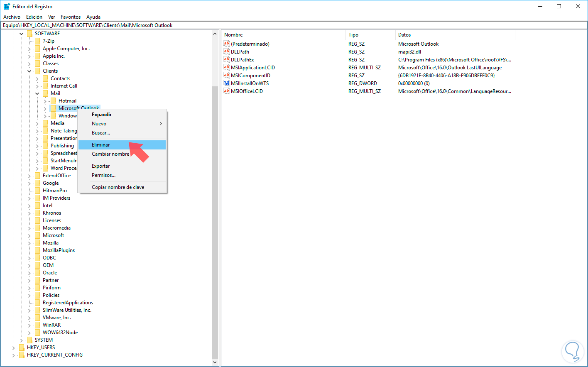Choose Exportar in the context menu
The width and height of the screenshot is (588, 367).
(x=122, y=166)
